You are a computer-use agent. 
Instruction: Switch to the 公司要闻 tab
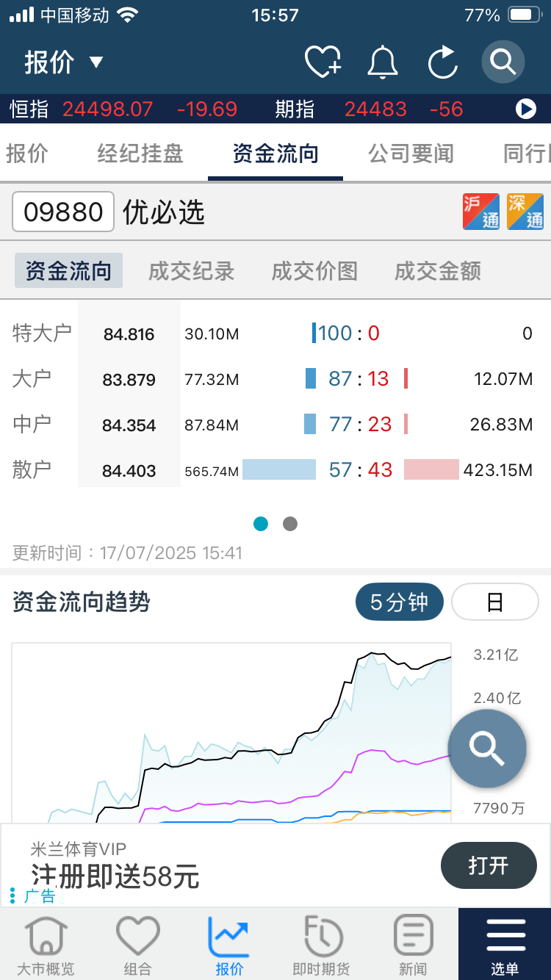click(x=411, y=154)
